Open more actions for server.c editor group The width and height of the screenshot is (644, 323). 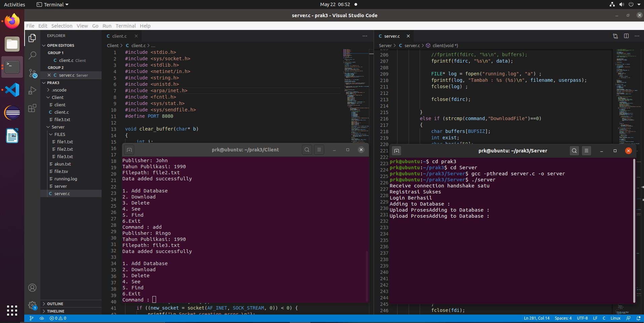pos(637,36)
